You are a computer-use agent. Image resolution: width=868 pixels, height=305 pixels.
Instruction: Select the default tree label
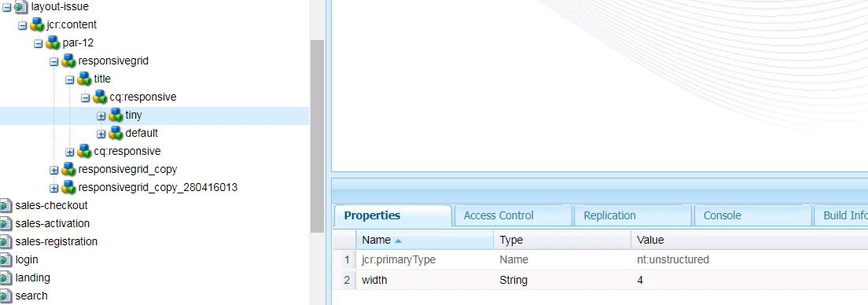click(142, 133)
